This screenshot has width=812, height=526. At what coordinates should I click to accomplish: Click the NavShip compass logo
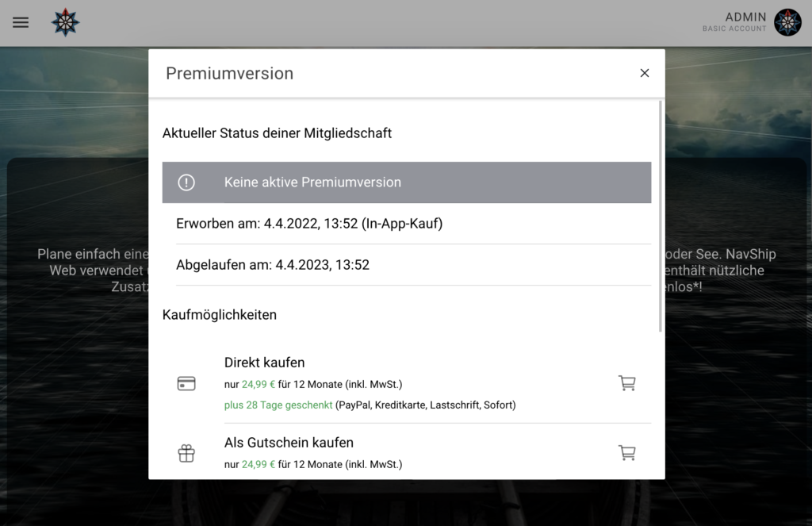(64, 22)
